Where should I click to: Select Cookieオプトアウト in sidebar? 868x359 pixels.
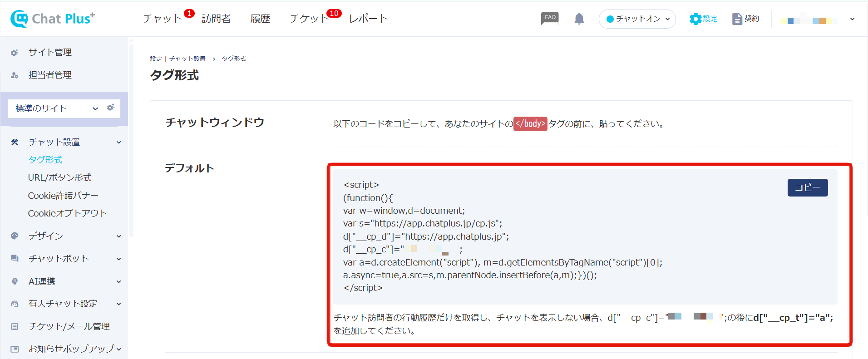(68, 213)
